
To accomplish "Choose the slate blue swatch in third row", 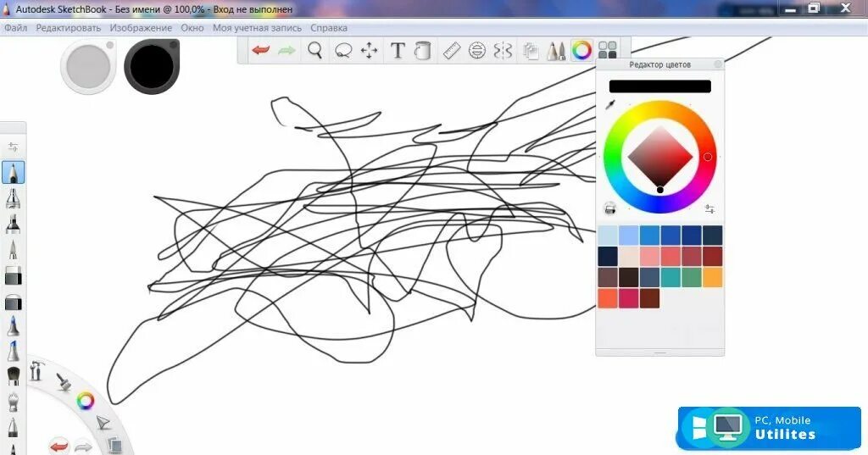I will click(649, 277).
